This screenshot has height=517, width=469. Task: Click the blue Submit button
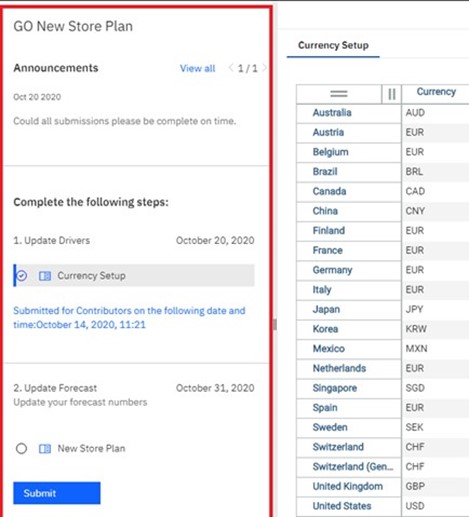tap(57, 493)
